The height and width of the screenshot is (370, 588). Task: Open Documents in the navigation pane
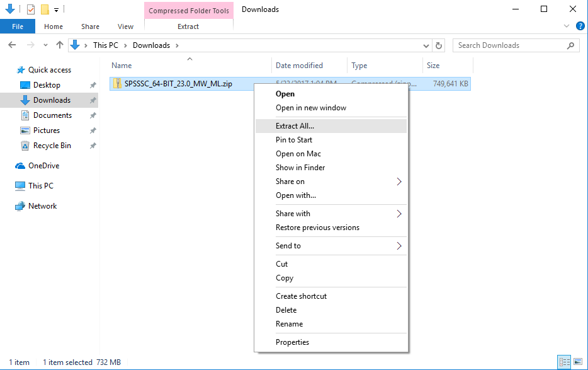(52, 115)
